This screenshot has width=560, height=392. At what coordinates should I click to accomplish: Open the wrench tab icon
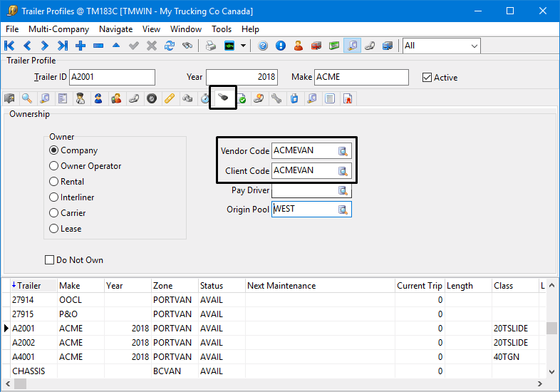[x=276, y=98]
